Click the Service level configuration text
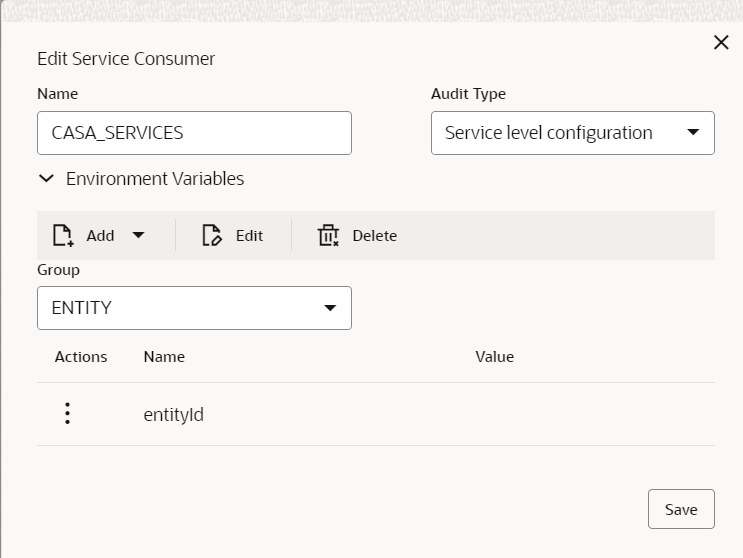743x558 pixels. point(548,133)
